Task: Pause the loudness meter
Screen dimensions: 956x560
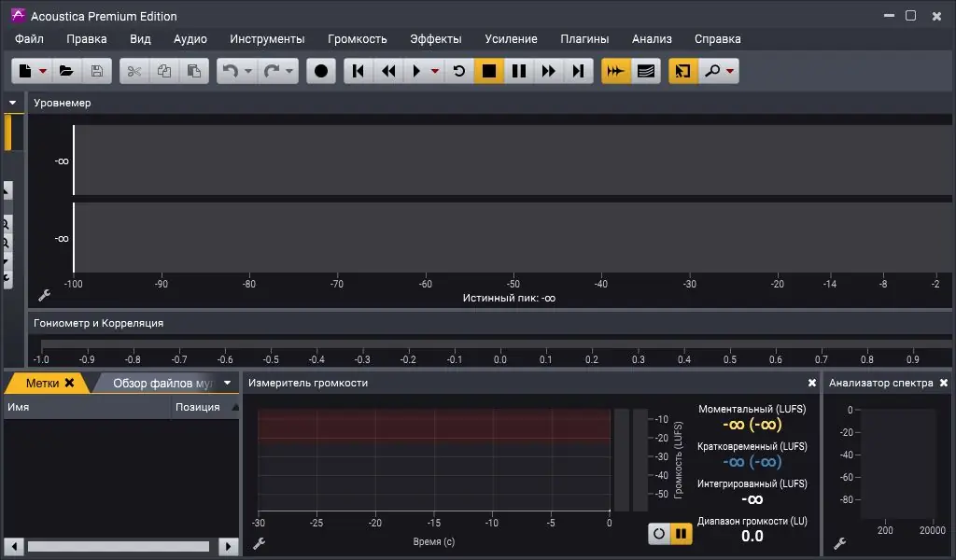Action: coord(681,535)
